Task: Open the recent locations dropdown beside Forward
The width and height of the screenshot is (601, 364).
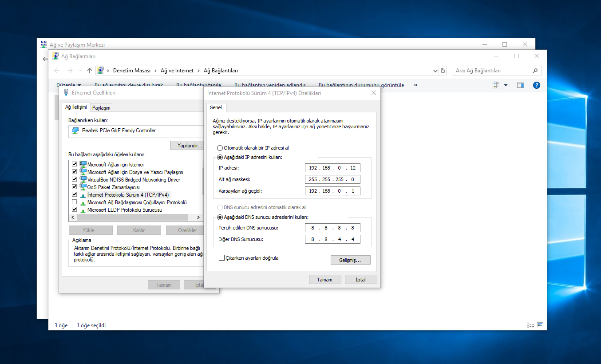Action: coord(80,71)
